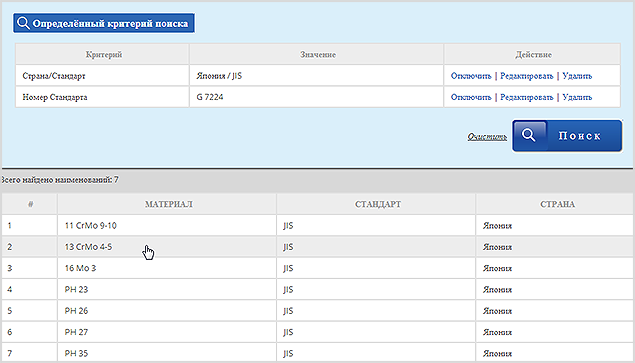This screenshot has height=363, width=635.
Task: Click the # column header
Action: (30, 204)
